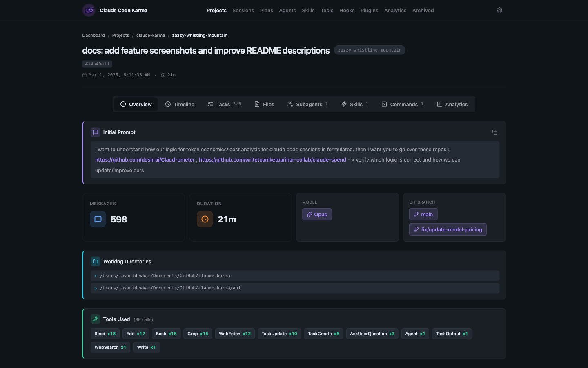The image size is (588, 368).
Task: Click the TaskOutput x1 tool chip
Action: (x=452, y=334)
